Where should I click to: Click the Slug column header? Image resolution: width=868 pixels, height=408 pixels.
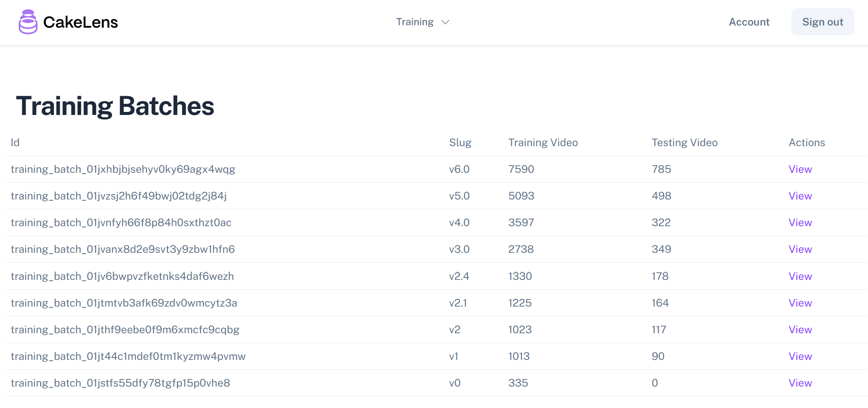click(460, 142)
